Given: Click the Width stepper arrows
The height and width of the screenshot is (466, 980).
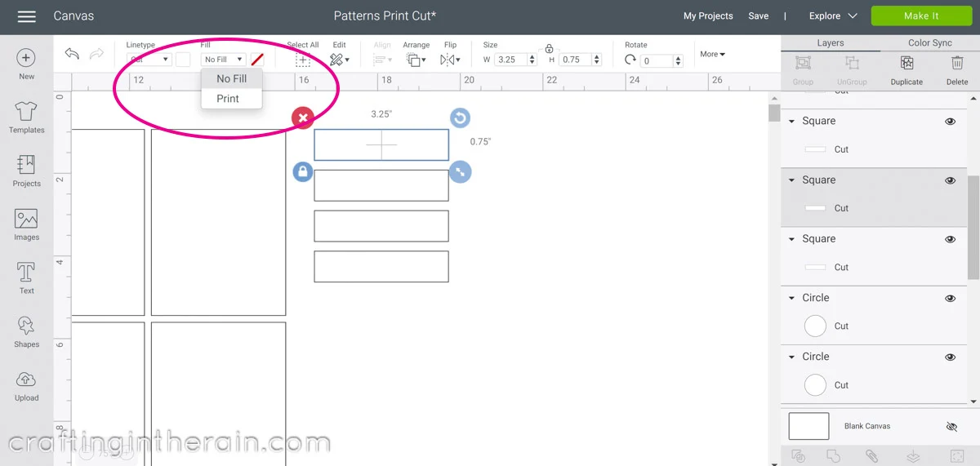Looking at the screenshot, I should point(532,60).
